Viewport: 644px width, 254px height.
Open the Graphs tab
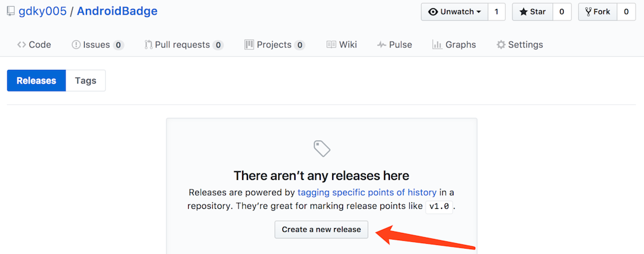(454, 45)
